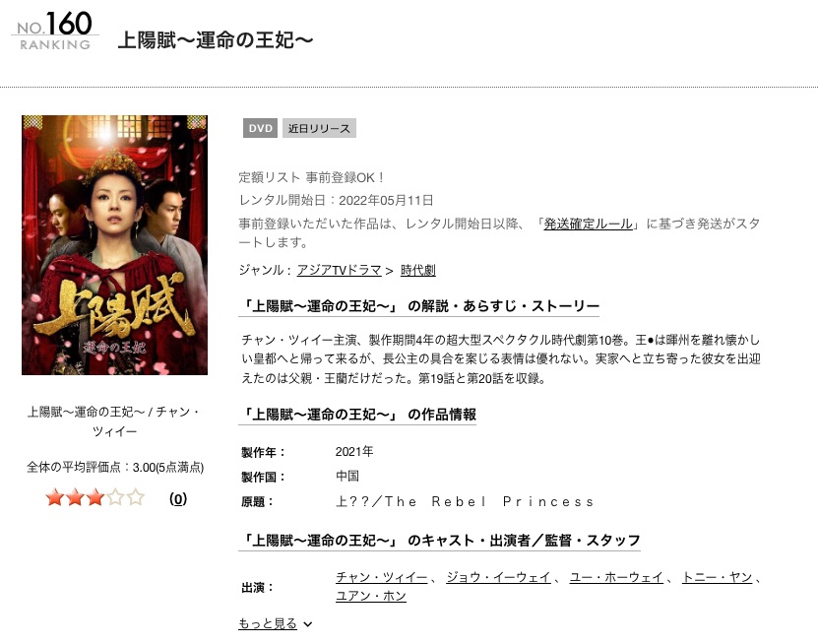This screenshot has width=818, height=644.
Task: Click the first red rating star
Action: 55,497
